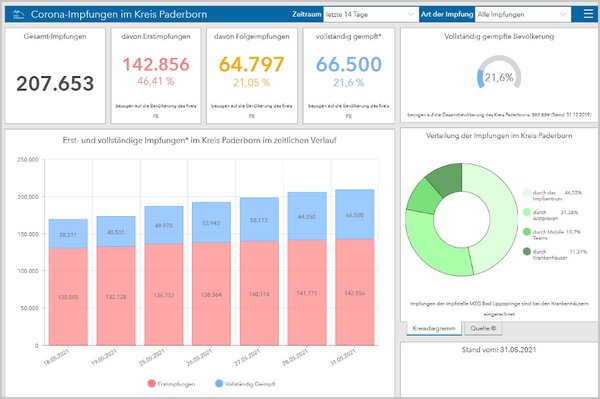
Task: Click the red bar segment labeled 136.732
Action: 164,295
